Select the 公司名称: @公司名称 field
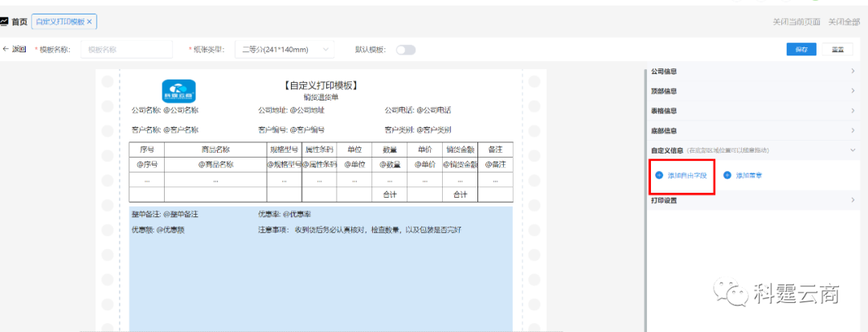The image size is (868, 332). pyautogui.click(x=165, y=110)
